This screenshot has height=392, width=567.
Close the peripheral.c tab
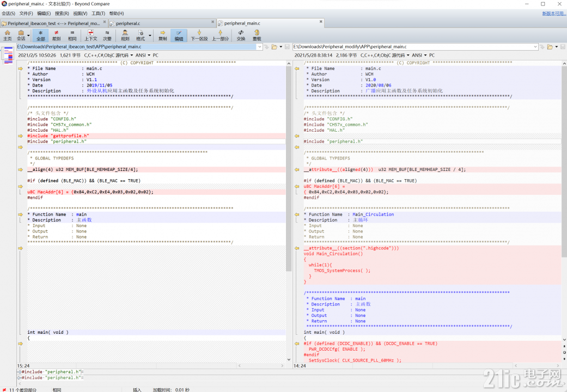click(x=212, y=22)
